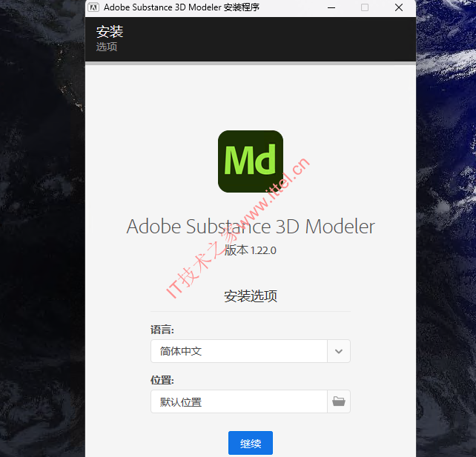
Task: Close the Adobe Substance 3D Modeler installer
Action: [399, 7]
